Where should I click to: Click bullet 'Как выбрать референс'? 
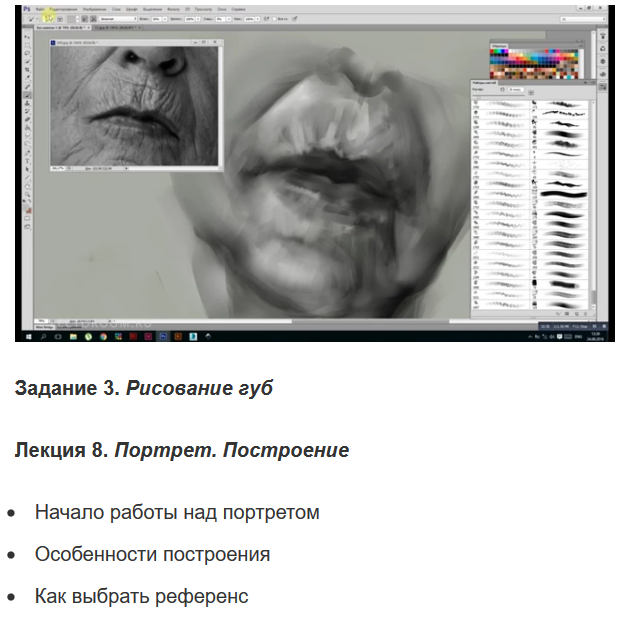coord(142,596)
